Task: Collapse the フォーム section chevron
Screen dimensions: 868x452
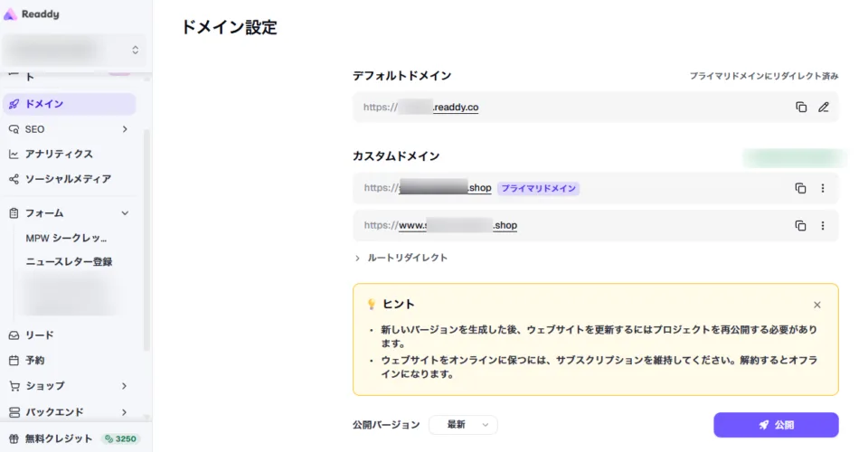Action: [125, 213]
